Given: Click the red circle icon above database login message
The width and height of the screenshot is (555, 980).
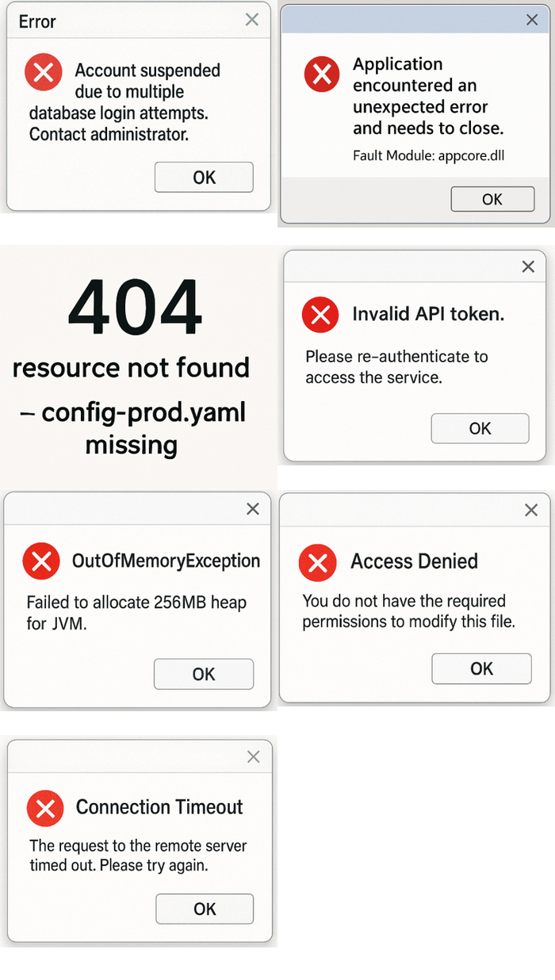Looking at the screenshot, I should click(44, 72).
